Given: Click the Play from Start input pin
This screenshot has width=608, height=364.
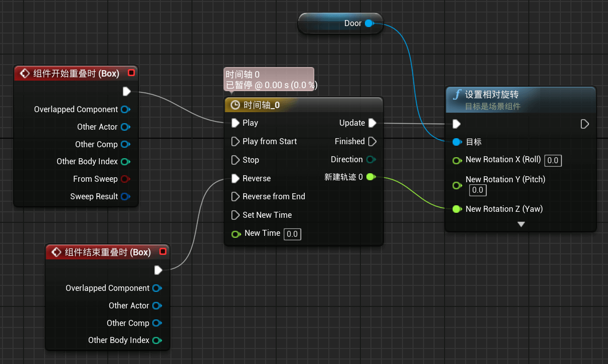Looking at the screenshot, I should click(236, 141).
